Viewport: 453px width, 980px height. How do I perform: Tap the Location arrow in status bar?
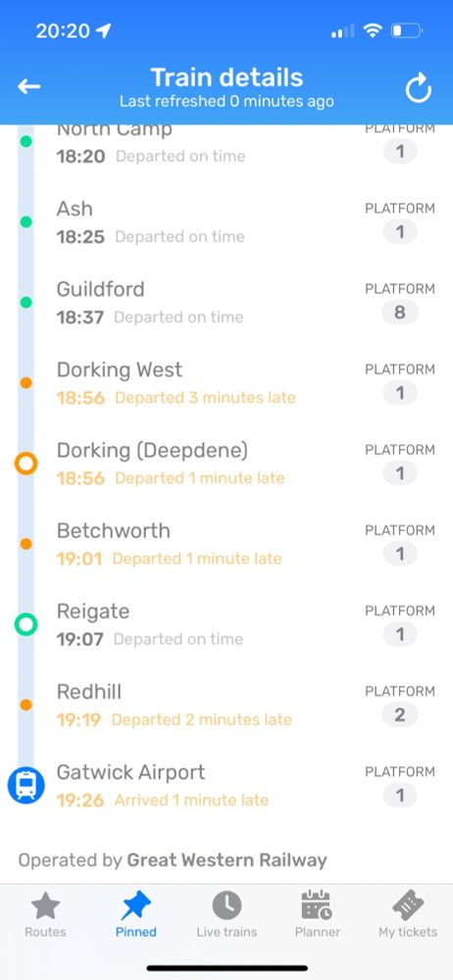(103, 30)
